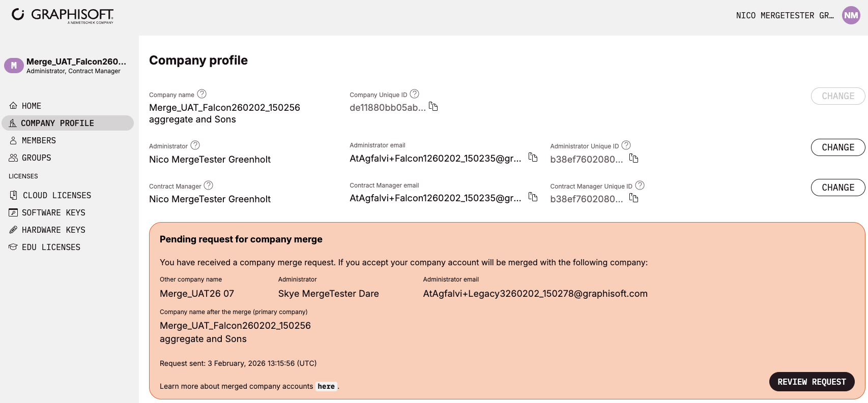Click the Contract Manager name Nico MergeTester Greenholt
This screenshot has height=403, width=868.
coord(210,199)
